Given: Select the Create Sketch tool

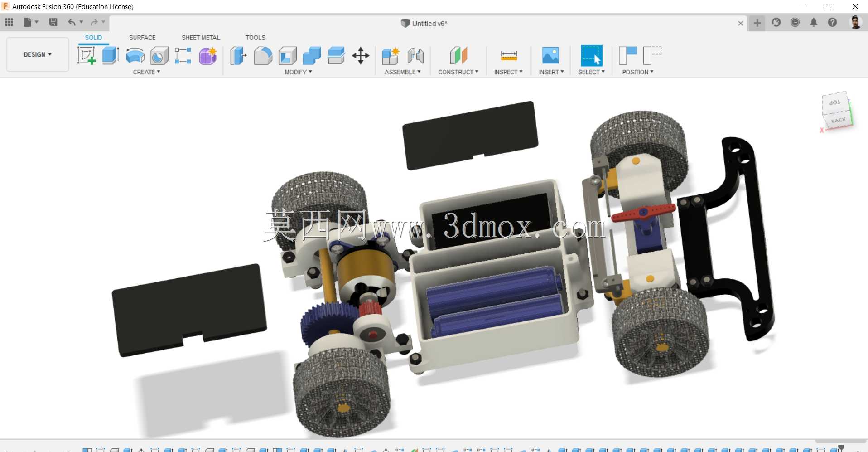Looking at the screenshot, I should coord(87,56).
